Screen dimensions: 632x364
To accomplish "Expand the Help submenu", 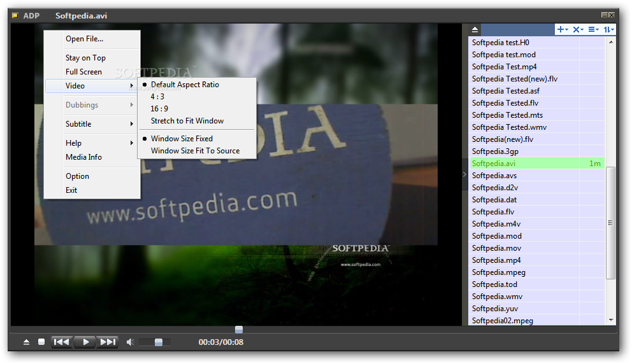I will click(92, 143).
